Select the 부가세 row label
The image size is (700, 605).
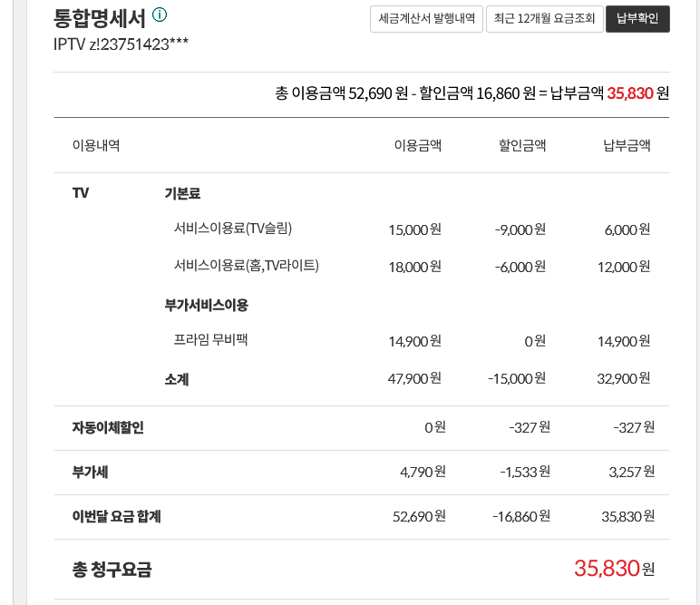90,472
